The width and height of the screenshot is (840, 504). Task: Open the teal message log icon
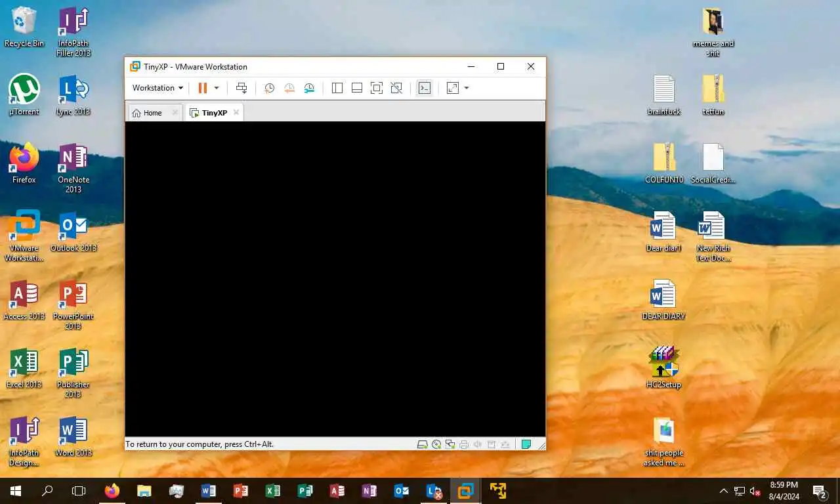point(526,444)
